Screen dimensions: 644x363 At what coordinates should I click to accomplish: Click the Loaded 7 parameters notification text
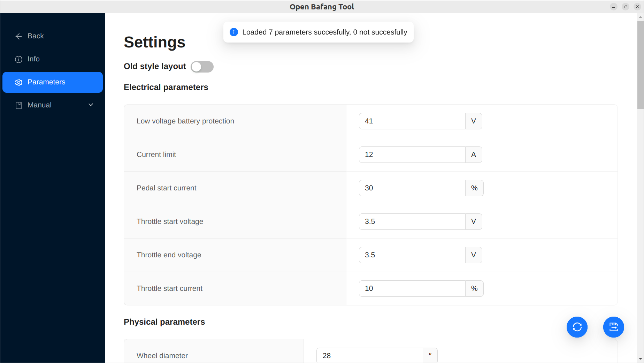(324, 32)
